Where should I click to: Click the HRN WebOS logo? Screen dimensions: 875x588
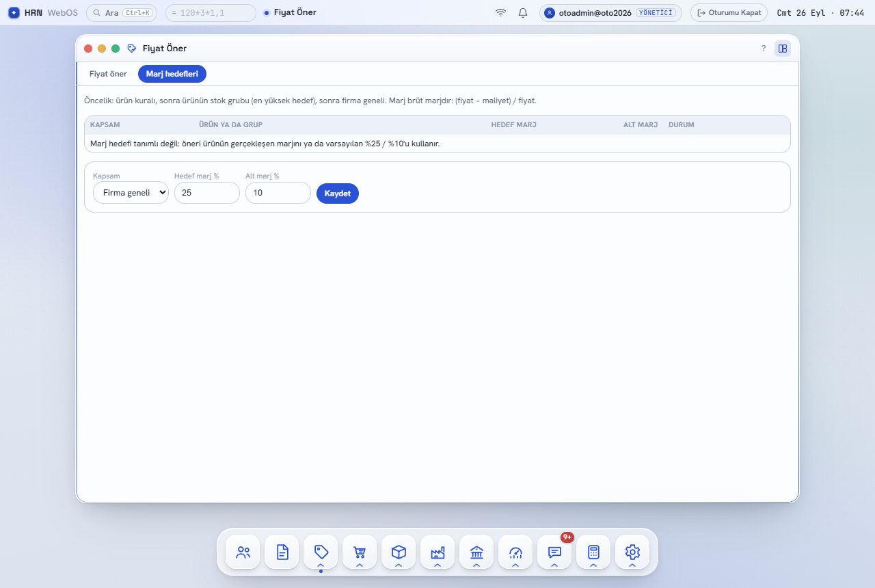43,12
